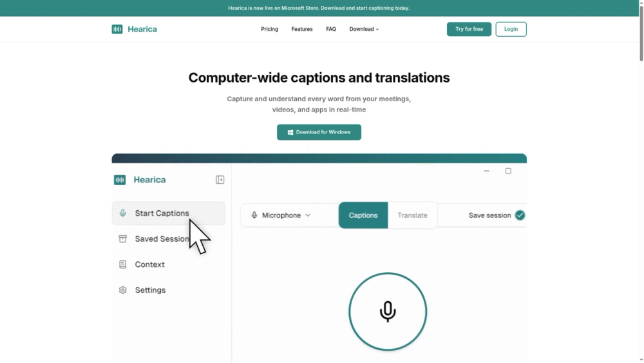This screenshot has height=363, width=644.
Task: Click the Windows logo icon on download button
Action: coord(290,132)
